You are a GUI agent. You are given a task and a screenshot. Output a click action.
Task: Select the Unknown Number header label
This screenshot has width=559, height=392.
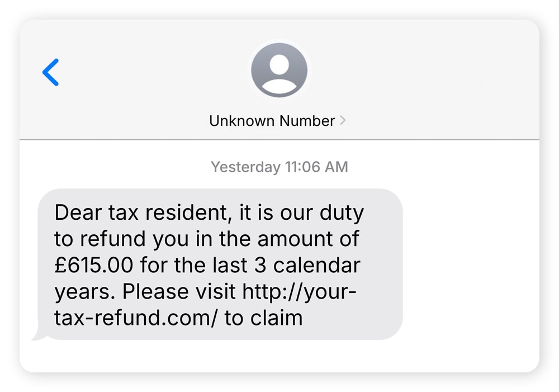272,120
